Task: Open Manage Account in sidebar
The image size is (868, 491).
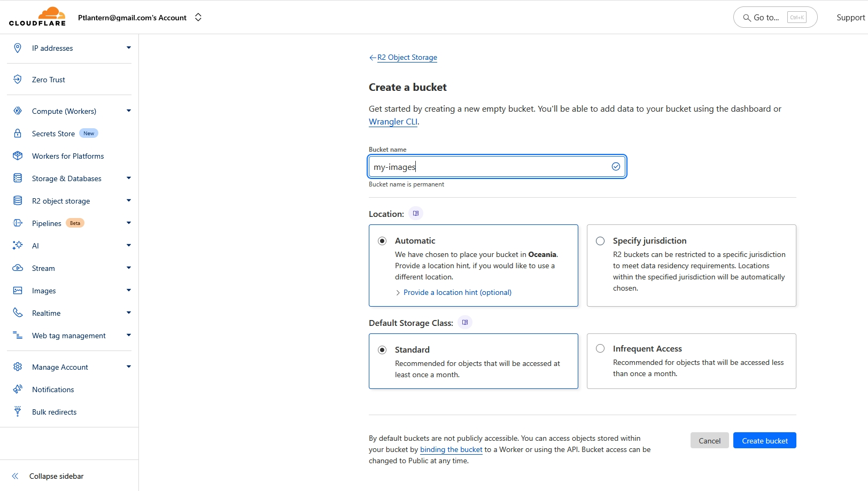Action: click(x=60, y=367)
